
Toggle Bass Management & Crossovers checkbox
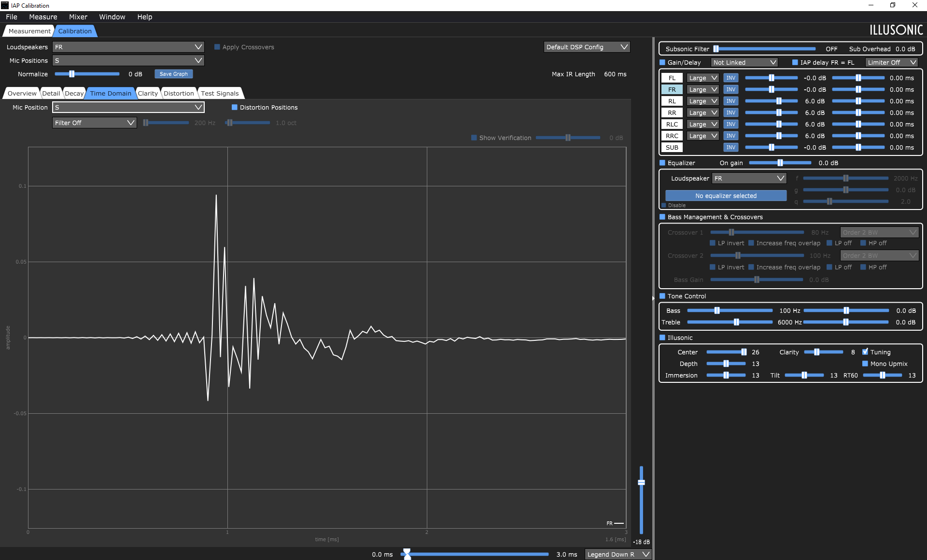tap(662, 217)
